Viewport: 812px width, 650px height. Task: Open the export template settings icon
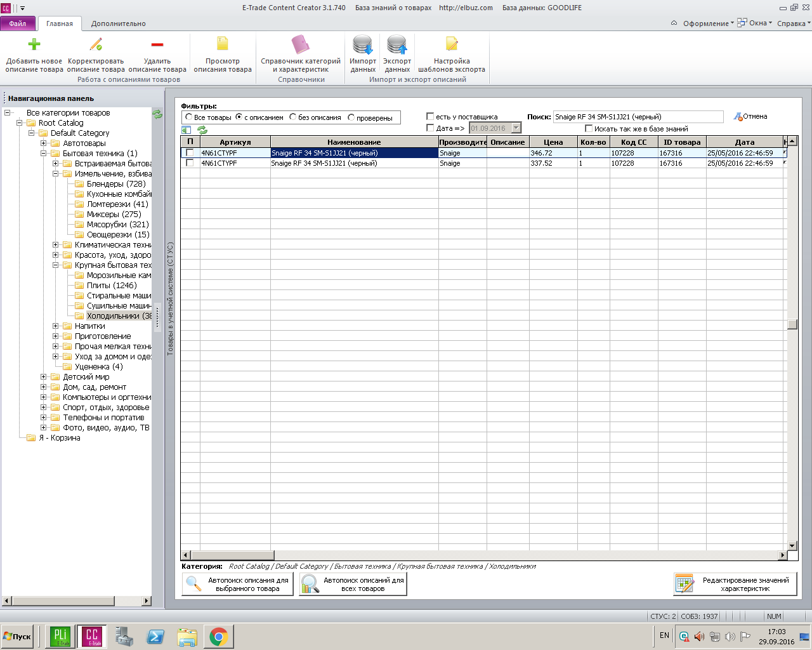click(x=452, y=44)
